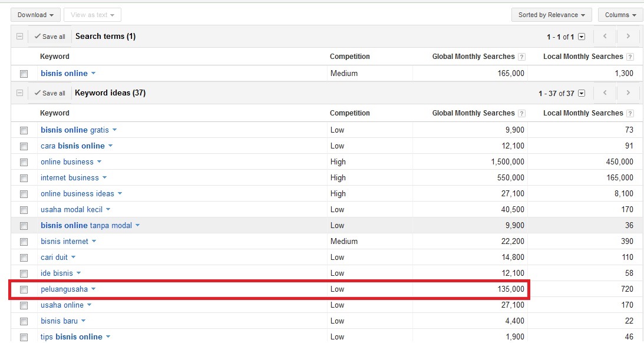The image size is (644, 343).
Task: Click Save all in Keyword ideas
Action: (49, 93)
